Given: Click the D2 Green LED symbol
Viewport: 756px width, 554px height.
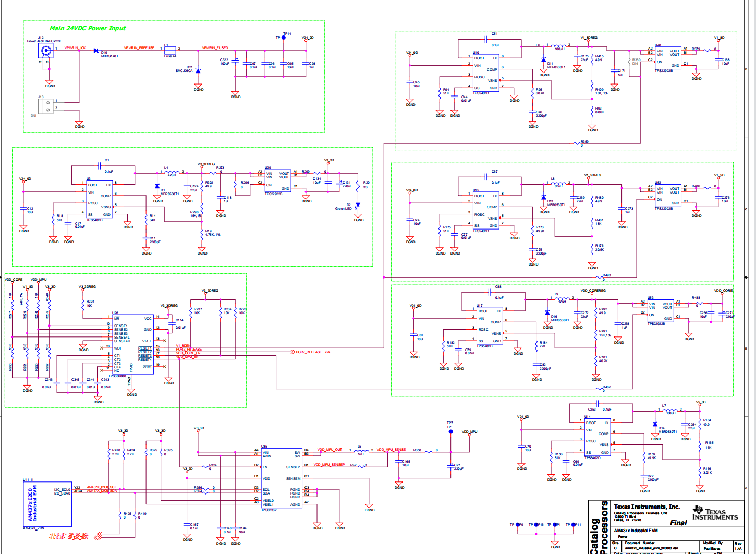Looking at the screenshot, I should [358, 207].
